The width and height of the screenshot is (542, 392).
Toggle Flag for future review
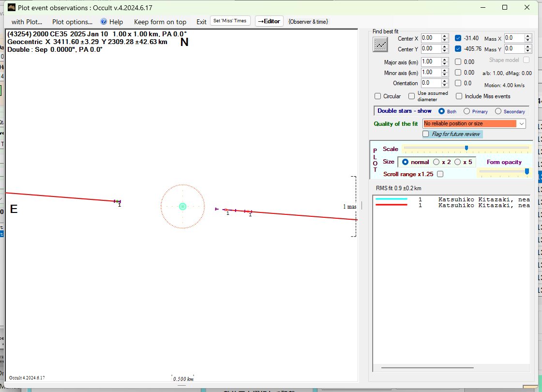[426, 134]
